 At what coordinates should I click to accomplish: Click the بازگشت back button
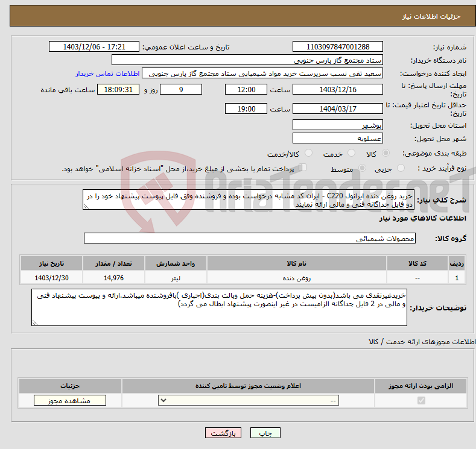[223, 433]
